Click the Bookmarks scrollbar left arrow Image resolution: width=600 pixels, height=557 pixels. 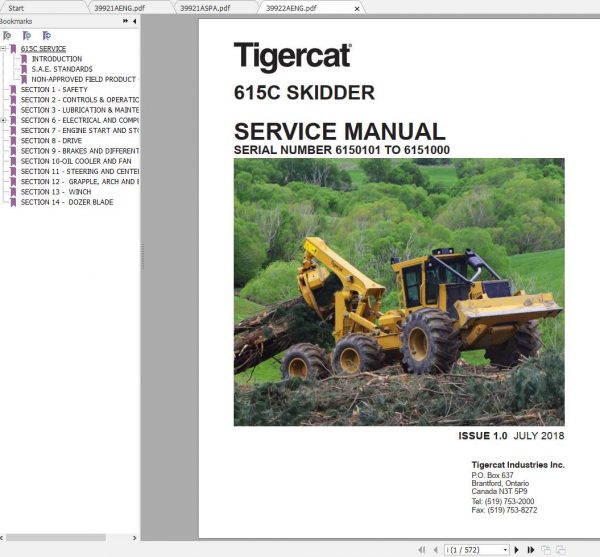pos(2,538)
